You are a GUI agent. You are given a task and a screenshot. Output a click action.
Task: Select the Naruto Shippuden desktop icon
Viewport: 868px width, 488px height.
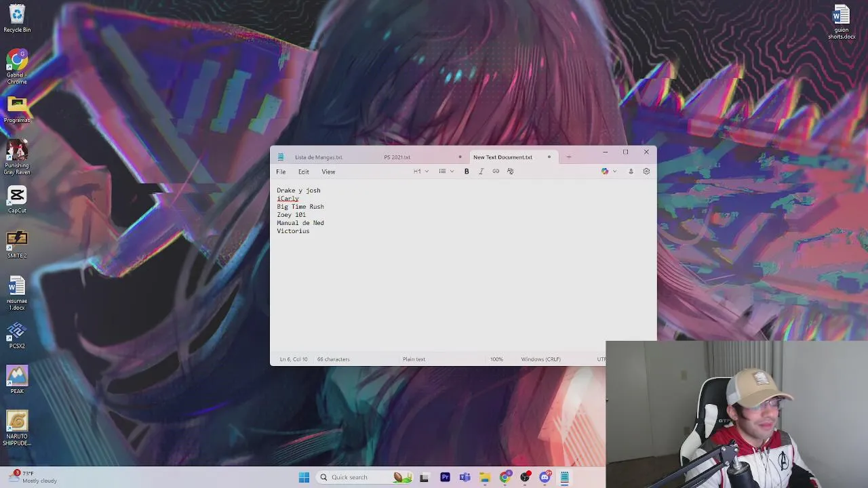click(x=17, y=429)
